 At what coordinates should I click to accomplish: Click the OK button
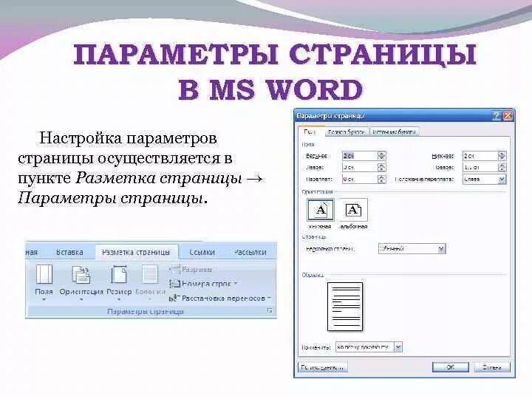click(x=451, y=367)
